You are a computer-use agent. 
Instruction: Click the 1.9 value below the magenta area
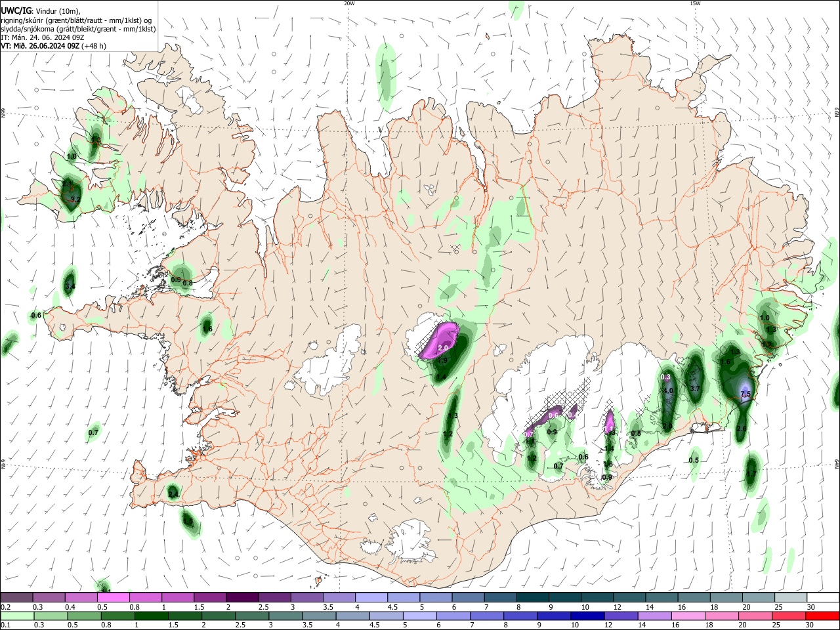coord(442,360)
